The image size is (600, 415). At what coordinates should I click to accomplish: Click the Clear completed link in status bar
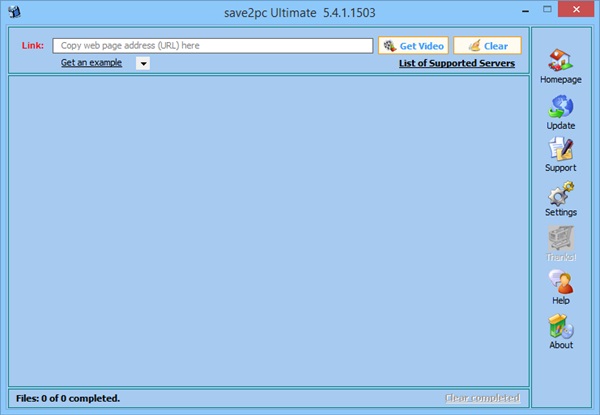click(482, 398)
